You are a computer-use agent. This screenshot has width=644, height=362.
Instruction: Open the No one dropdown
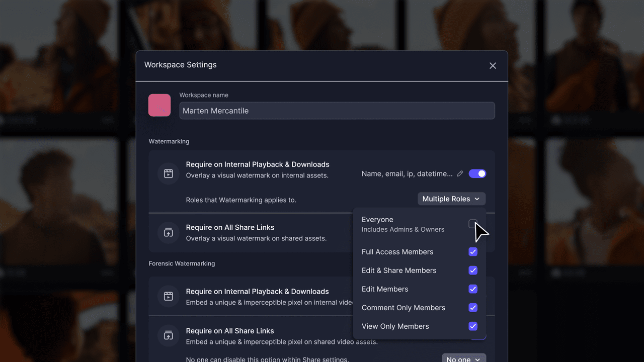463,358
